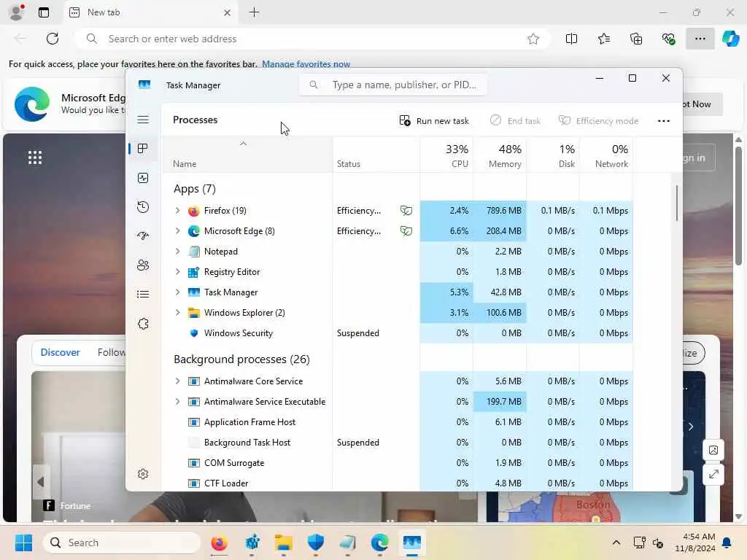The width and height of the screenshot is (747, 560).
Task: Sort processes by Network column
Action: (x=606, y=155)
